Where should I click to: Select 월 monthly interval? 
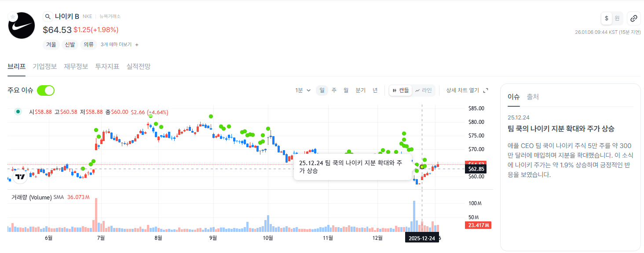[346, 90]
